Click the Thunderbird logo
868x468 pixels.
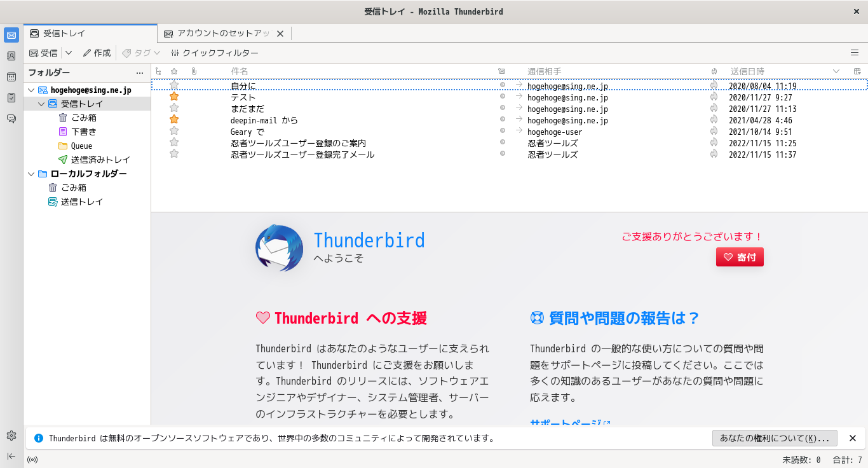click(x=279, y=248)
